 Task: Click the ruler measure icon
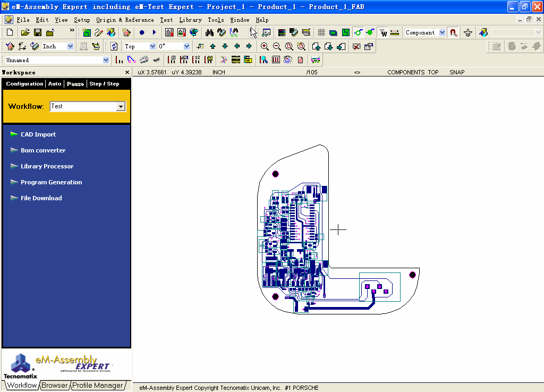click(x=395, y=32)
